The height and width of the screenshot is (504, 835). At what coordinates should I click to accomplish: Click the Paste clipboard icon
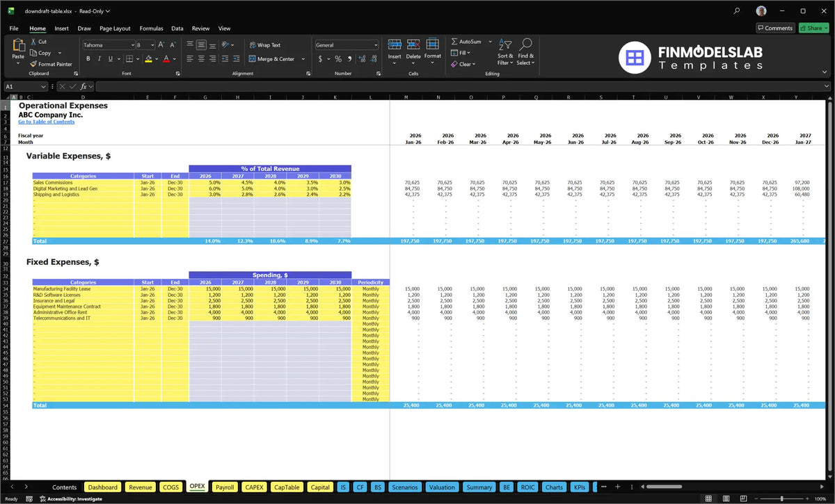[x=18, y=46]
